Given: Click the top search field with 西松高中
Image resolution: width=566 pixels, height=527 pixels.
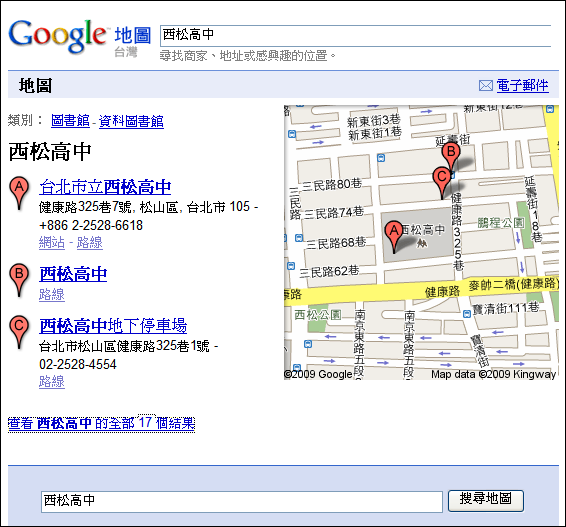Looking at the screenshot, I should pos(356,35).
